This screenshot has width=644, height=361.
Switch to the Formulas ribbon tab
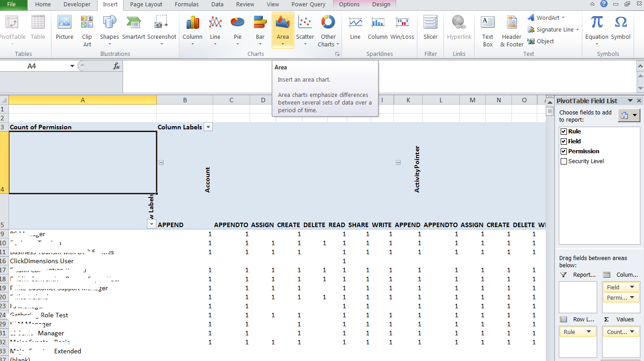click(187, 5)
